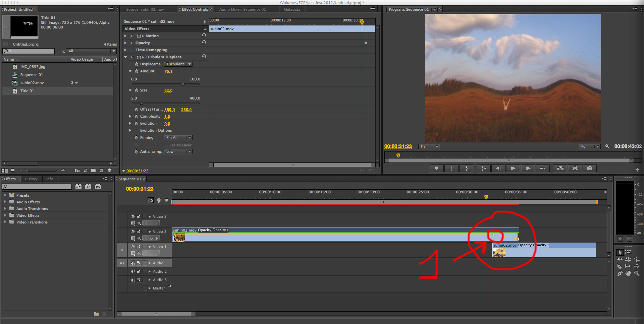The width and height of the screenshot is (644, 324).
Task: Step back one frame in Program monitor
Action: [498, 169]
